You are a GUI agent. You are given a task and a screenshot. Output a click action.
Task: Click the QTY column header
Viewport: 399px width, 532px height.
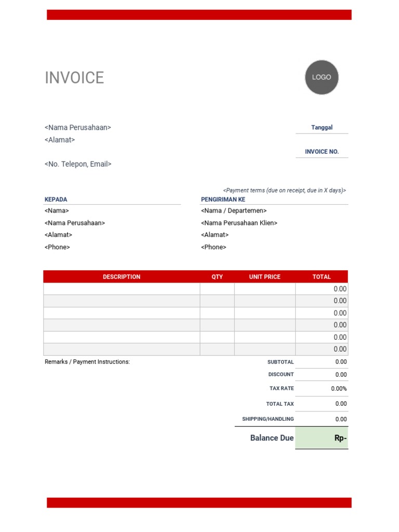(x=217, y=277)
